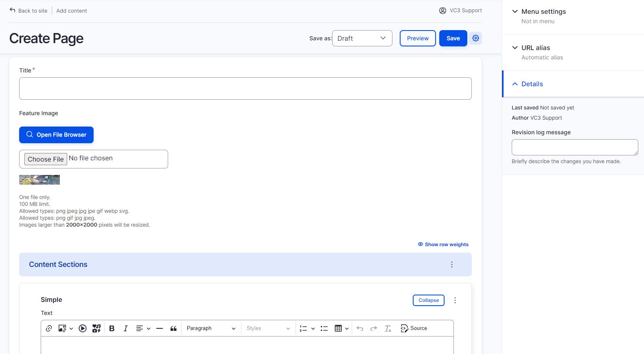Open the Insert table dropdown arrow
This screenshot has height=354, width=644.
[x=347, y=328]
